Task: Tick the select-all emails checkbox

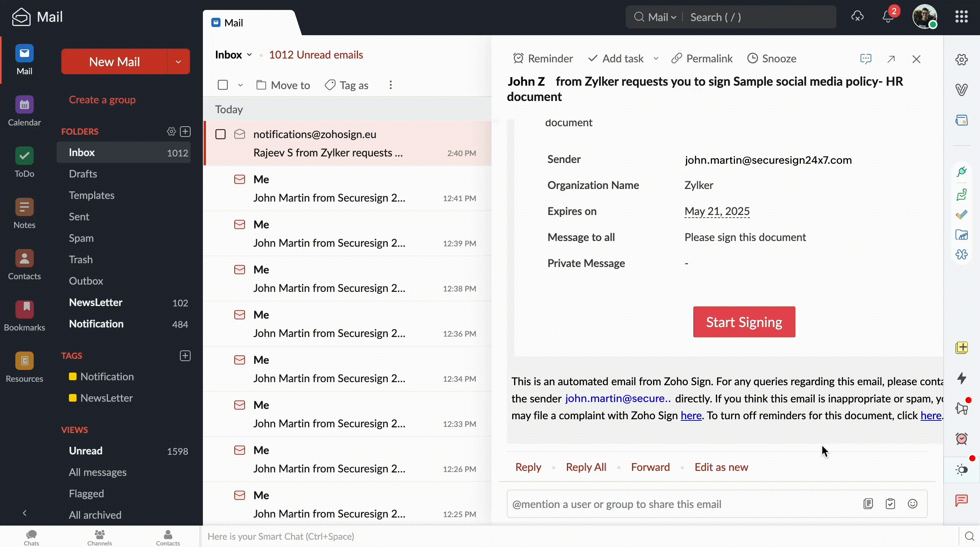Action: (x=223, y=85)
